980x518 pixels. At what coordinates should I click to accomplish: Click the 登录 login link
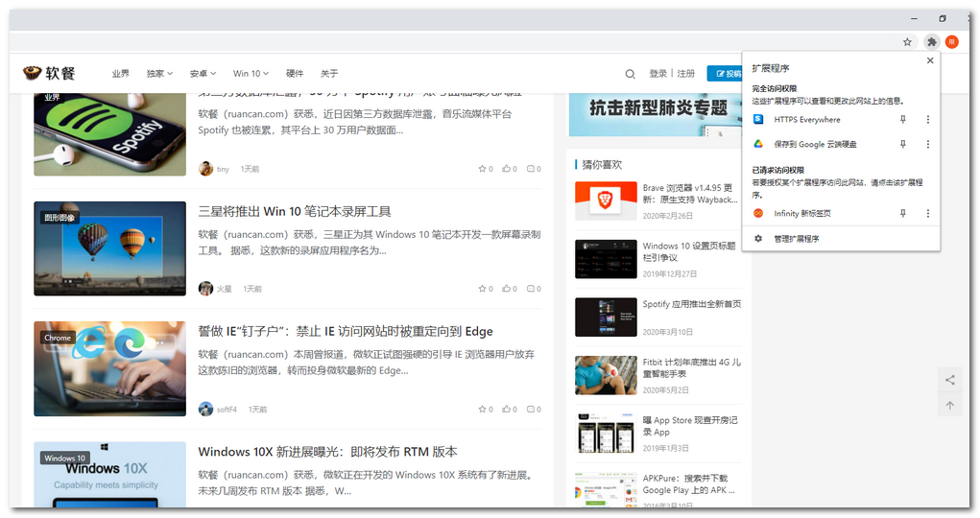pos(658,73)
